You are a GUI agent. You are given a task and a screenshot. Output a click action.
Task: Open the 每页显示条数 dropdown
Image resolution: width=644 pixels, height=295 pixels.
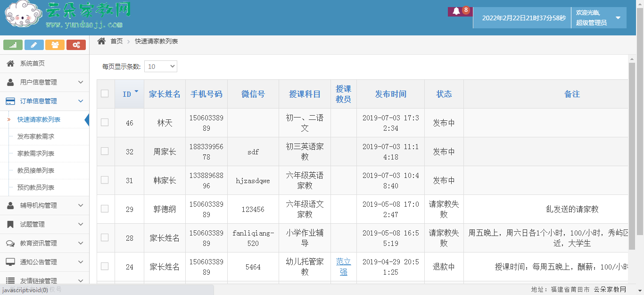(x=160, y=67)
